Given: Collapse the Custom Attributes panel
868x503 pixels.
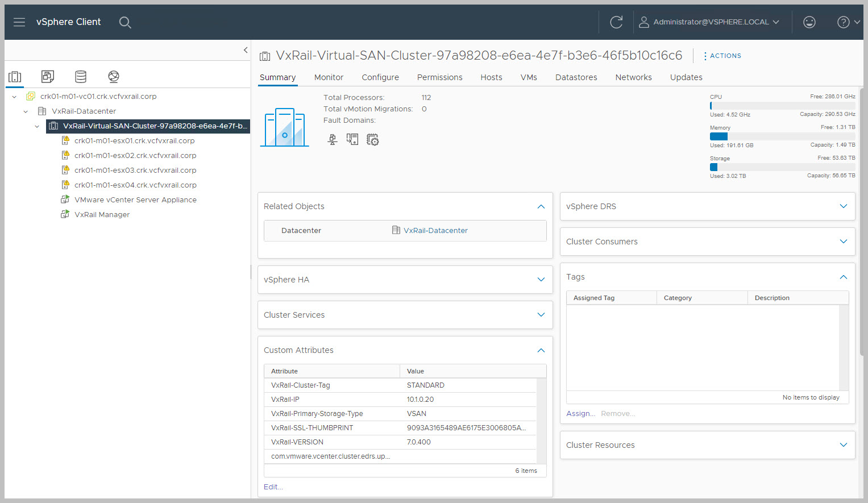Looking at the screenshot, I should (541, 350).
